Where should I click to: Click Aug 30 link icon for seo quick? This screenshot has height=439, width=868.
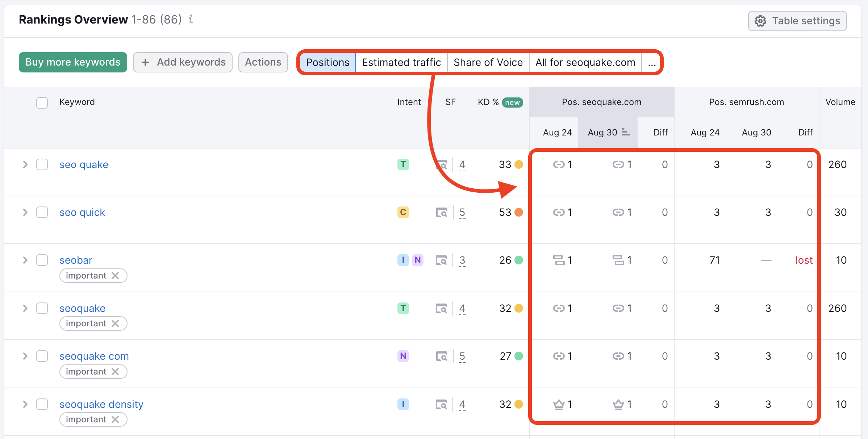pos(618,212)
